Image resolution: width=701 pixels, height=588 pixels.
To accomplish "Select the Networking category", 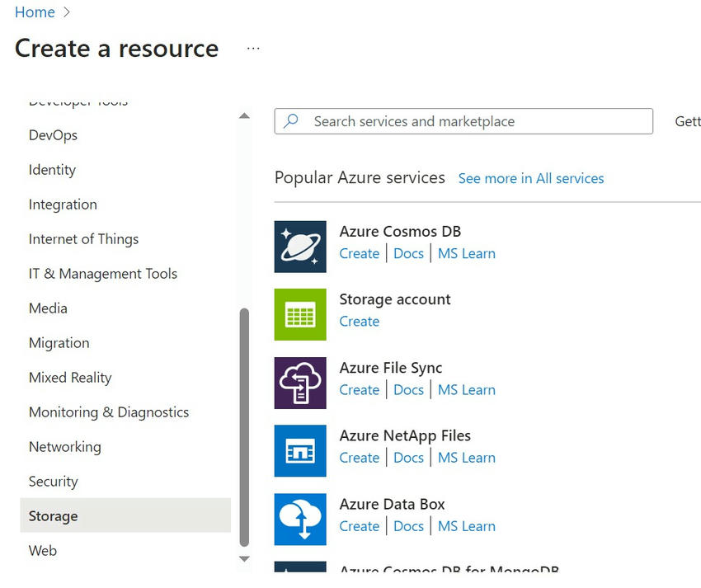I will (x=64, y=446).
